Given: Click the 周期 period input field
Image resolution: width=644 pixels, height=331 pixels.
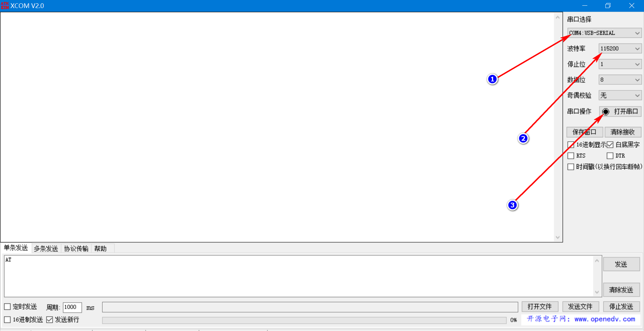Looking at the screenshot, I should (72, 307).
